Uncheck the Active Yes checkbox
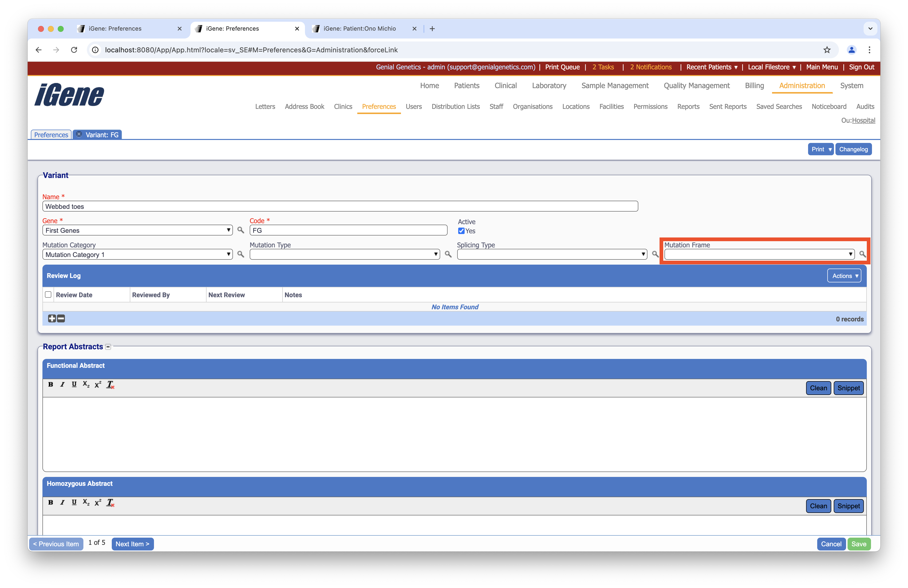This screenshot has height=588, width=908. (x=461, y=231)
